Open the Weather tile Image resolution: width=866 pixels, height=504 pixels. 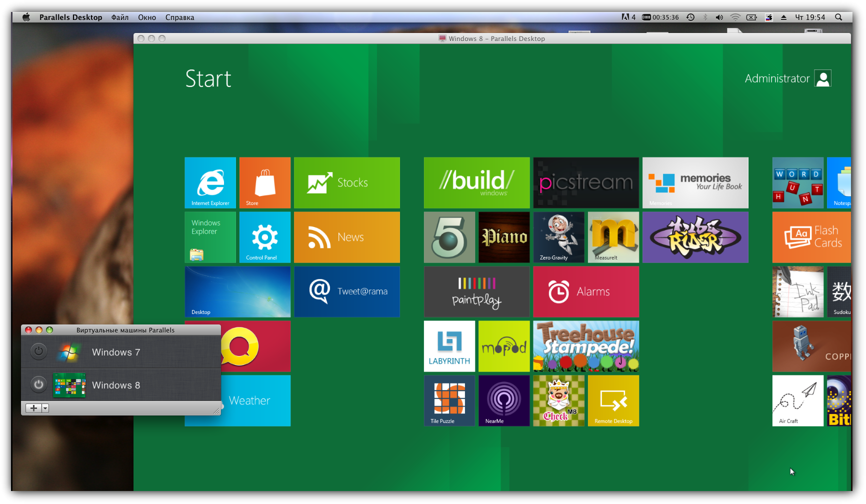coord(256,400)
